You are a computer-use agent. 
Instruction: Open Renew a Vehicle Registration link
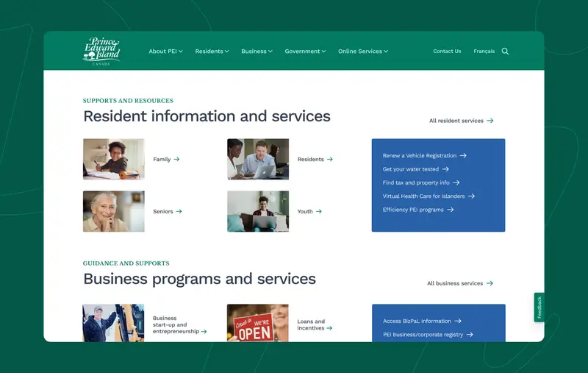pyautogui.click(x=420, y=156)
